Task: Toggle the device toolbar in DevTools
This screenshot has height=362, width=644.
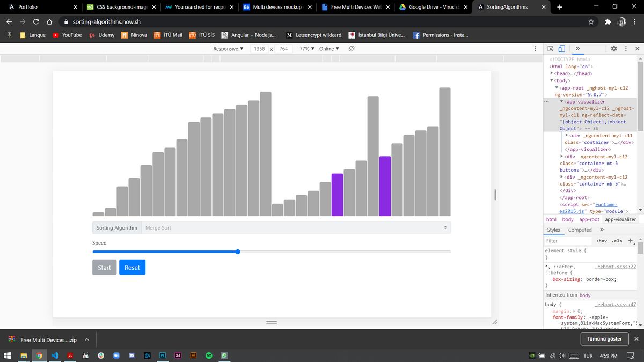Action: [561, 49]
